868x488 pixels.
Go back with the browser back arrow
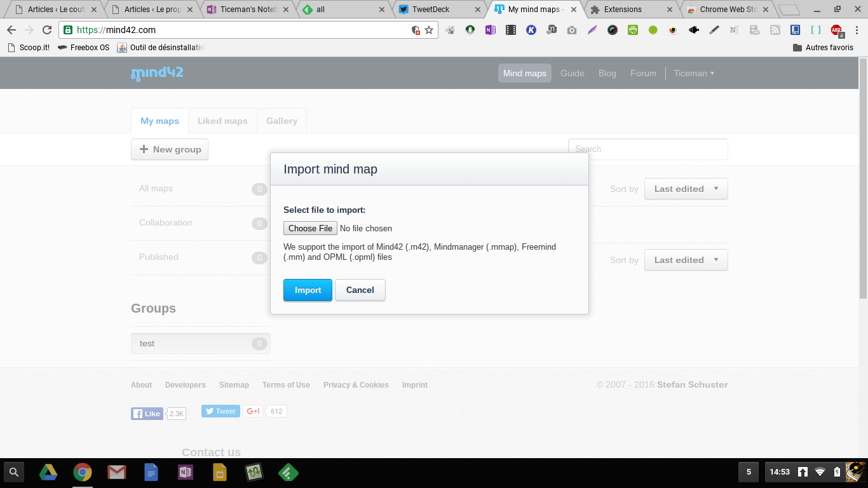[x=11, y=30]
